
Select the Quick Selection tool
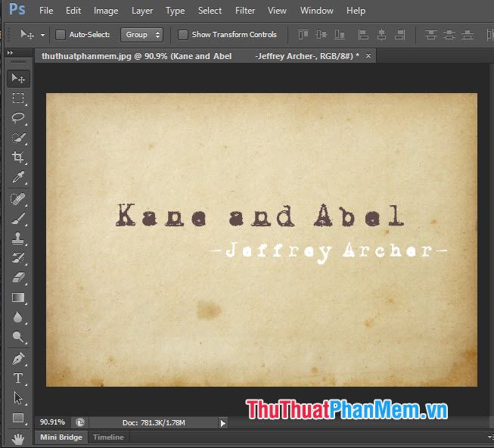point(18,138)
